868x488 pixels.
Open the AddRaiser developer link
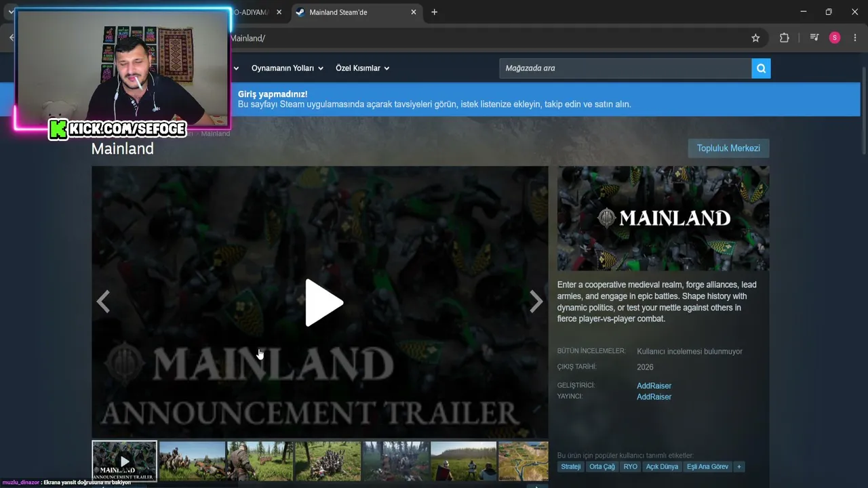pyautogui.click(x=654, y=386)
